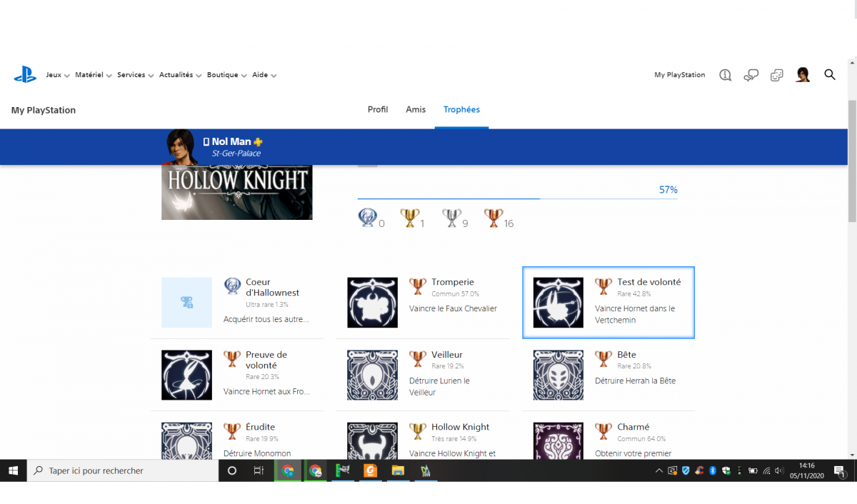Image resolution: width=857 pixels, height=504 pixels.
Task: Open the Test de volonté trophy title
Action: [649, 282]
